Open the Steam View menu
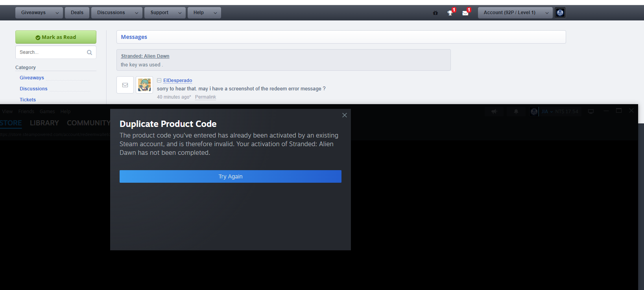 click(x=7, y=112)
